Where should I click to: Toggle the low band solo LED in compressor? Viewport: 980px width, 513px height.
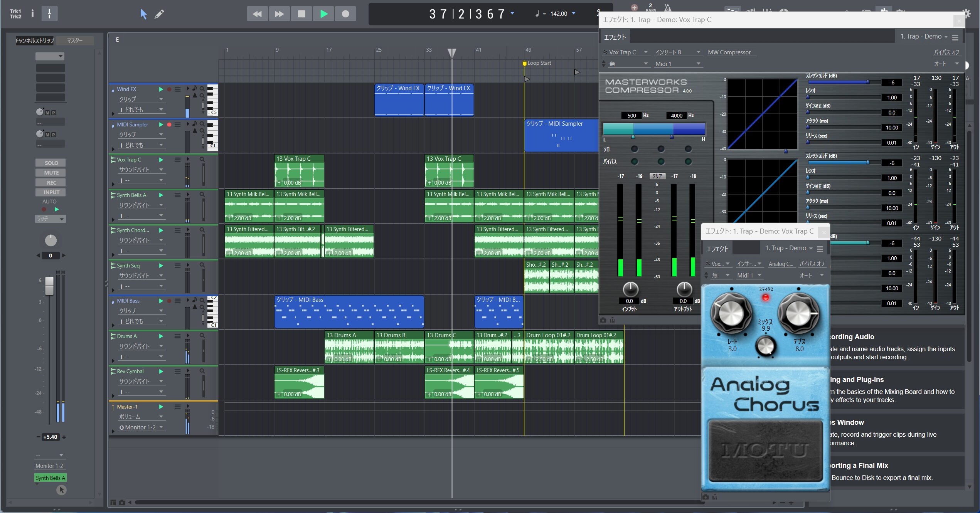[x=634, y=149]
